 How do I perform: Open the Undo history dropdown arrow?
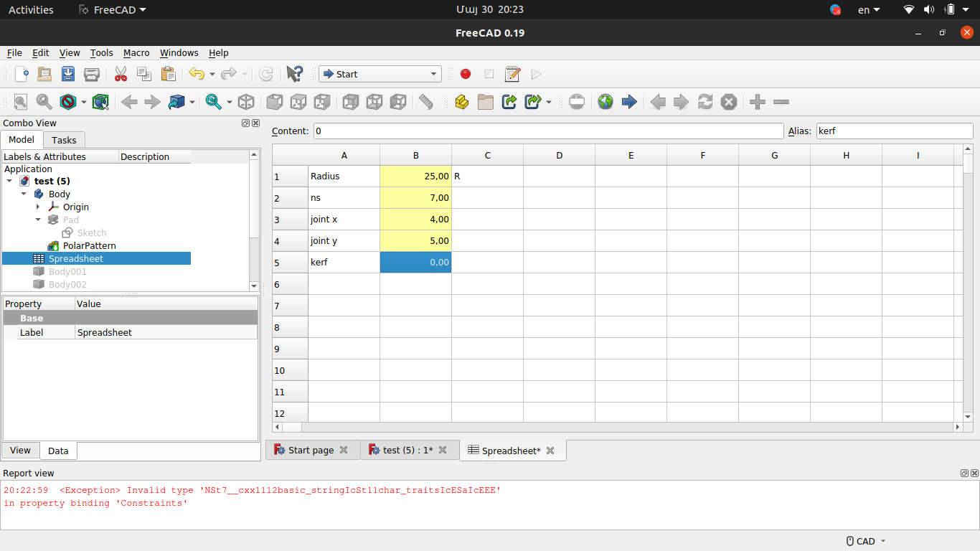pyautogui.click(x=212, y=74)
